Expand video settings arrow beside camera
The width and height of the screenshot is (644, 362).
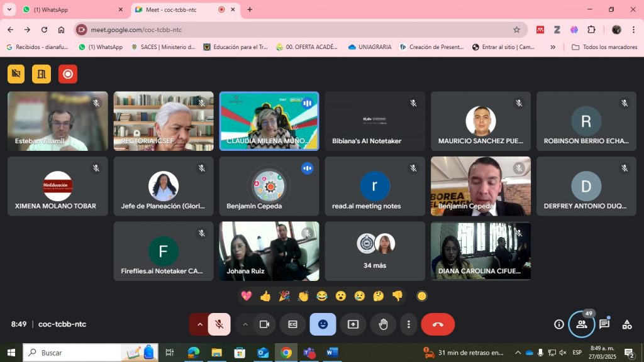point(245,324)
